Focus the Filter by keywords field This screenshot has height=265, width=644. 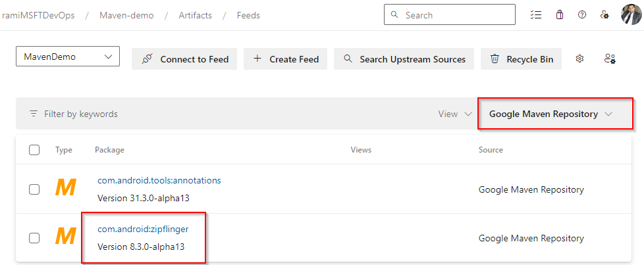[x=81, y=114]
